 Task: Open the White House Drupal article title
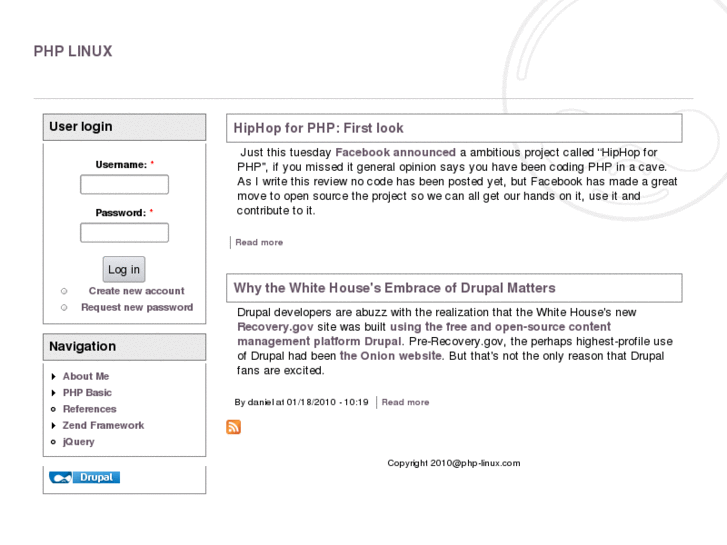394,288
